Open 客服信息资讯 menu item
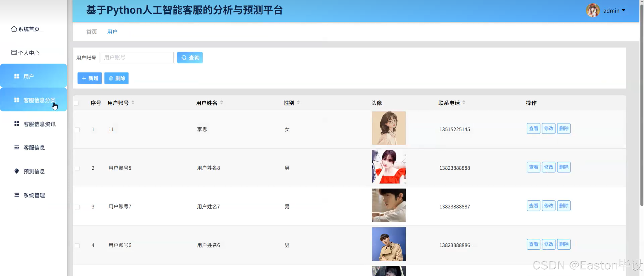644x276 pixels. tap(33, 124)
